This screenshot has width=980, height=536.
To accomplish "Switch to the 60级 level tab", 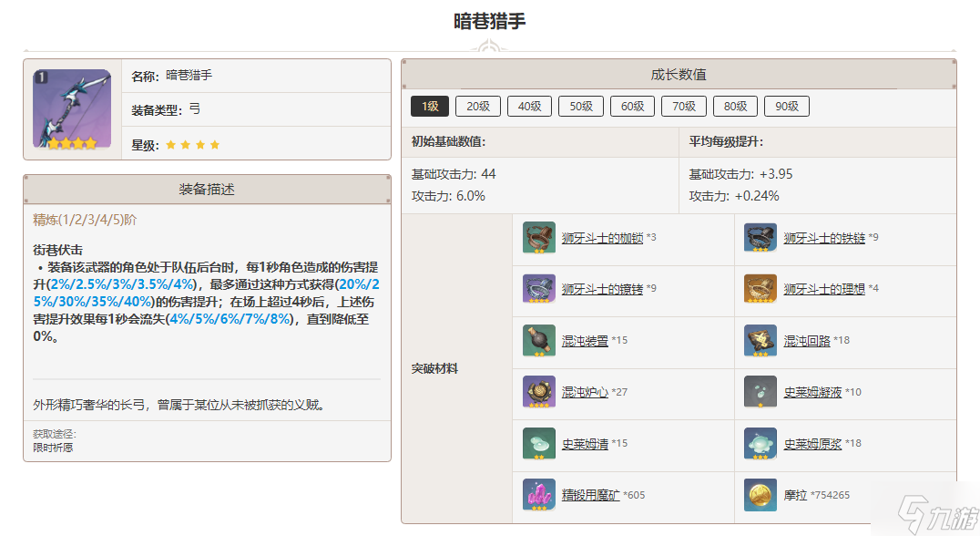I will (632, 107).
